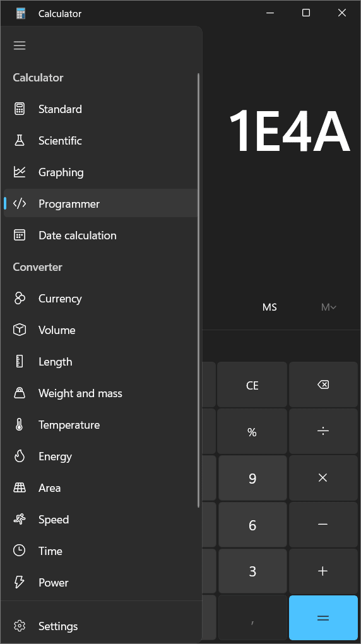
Task: Minimize the Calculator window
Action: tap(270, 13)
